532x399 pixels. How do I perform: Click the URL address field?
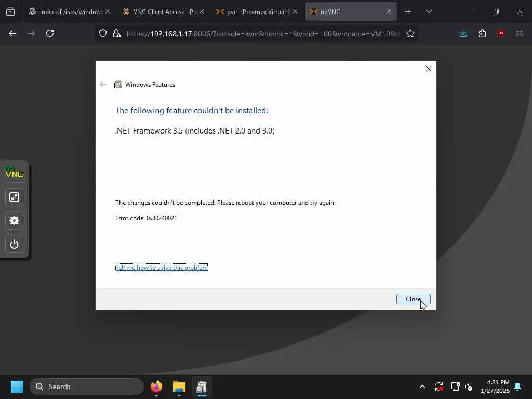(263, 34)
